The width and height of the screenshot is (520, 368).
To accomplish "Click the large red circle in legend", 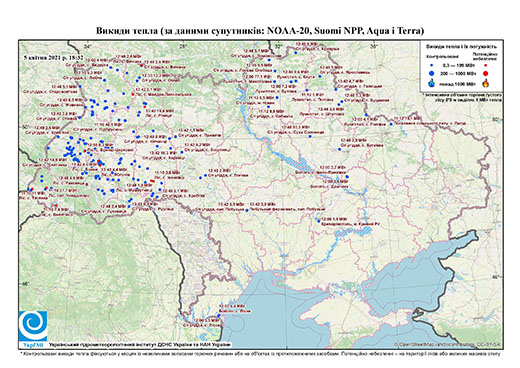I will coord(485,73).
